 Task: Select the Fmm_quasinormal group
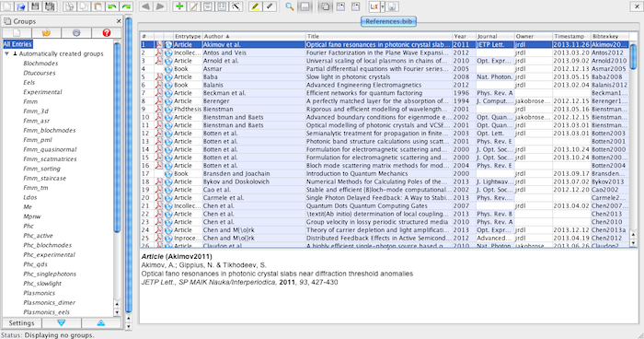coord(50,149)
